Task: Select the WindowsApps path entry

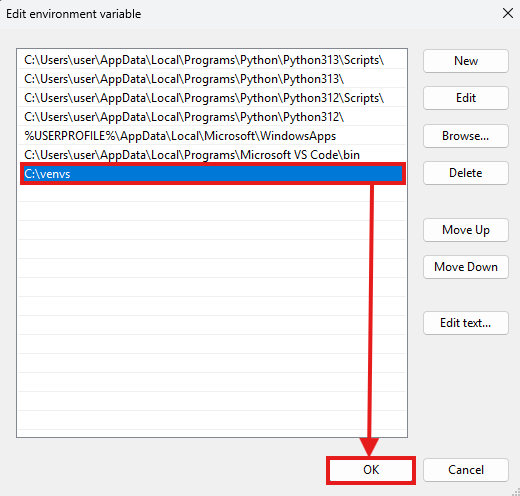Action: 212,136
